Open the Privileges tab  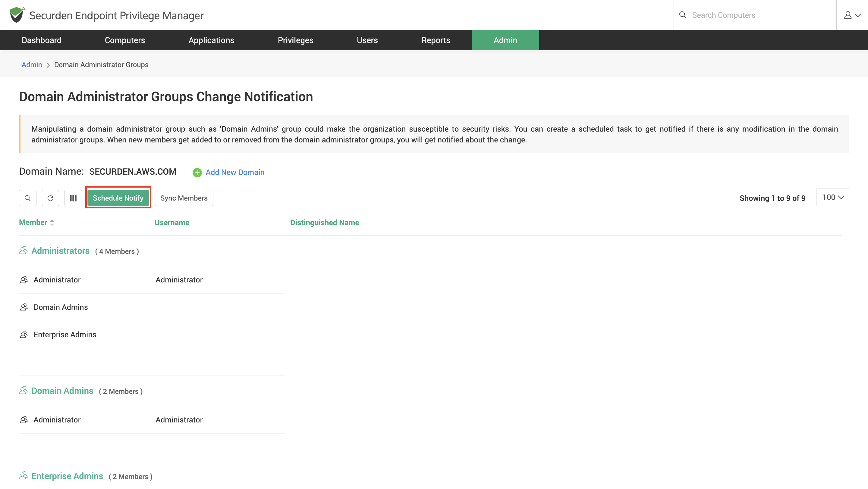pos(295,40)
